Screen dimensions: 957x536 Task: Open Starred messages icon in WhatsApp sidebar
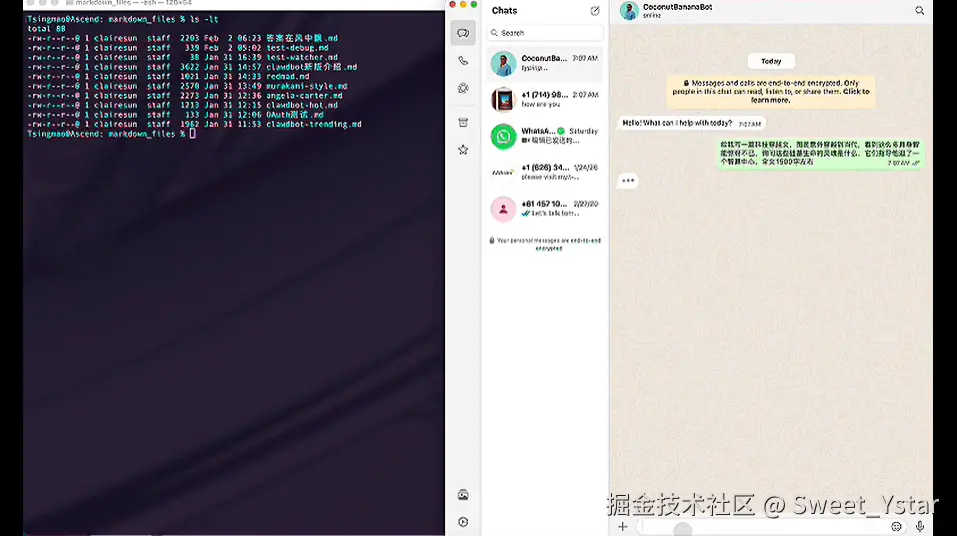[x=463, y=150]
